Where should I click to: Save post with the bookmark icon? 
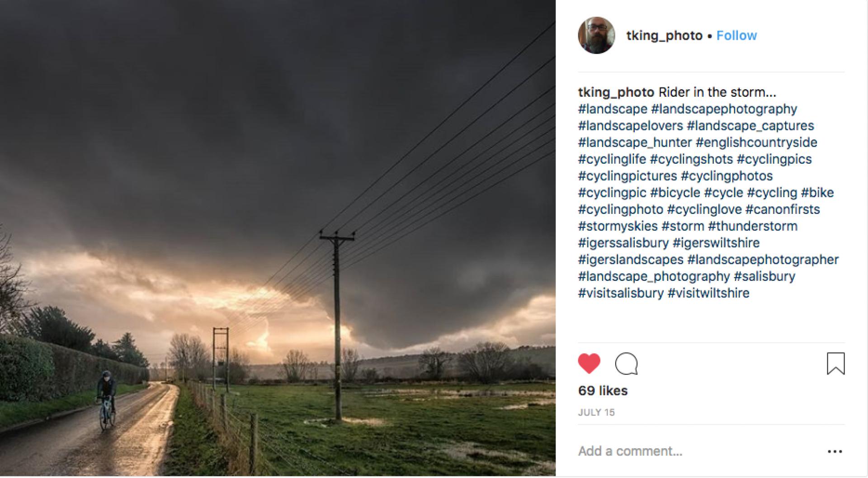pyautogui.click(x=835, y=364)
